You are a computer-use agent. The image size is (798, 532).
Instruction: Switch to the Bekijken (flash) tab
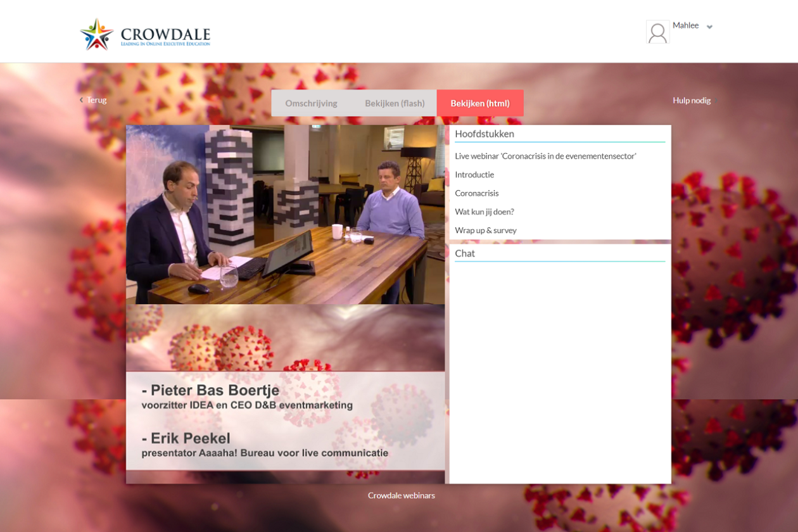[395, 103]
